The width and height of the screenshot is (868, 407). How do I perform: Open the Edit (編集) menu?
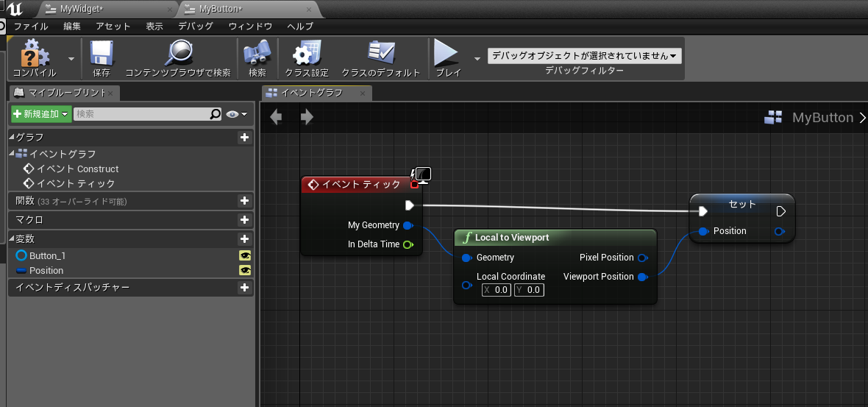click(x=72, y=26)
